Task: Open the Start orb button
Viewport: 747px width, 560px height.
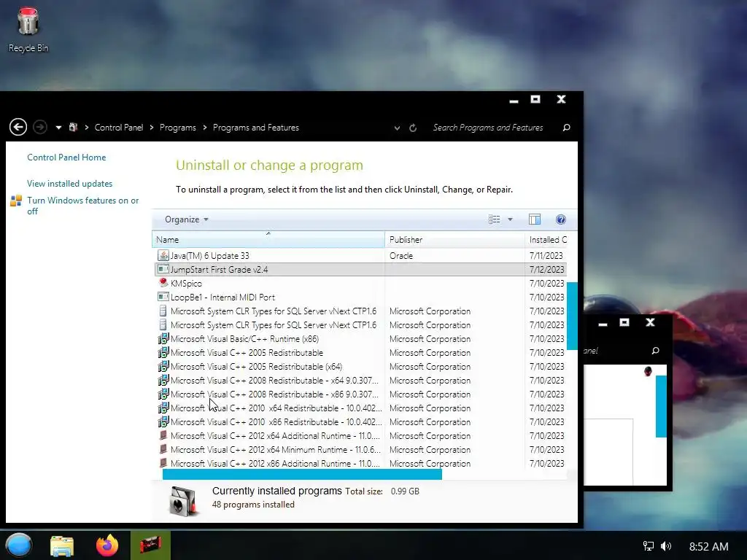Action: tap(18, 545)
